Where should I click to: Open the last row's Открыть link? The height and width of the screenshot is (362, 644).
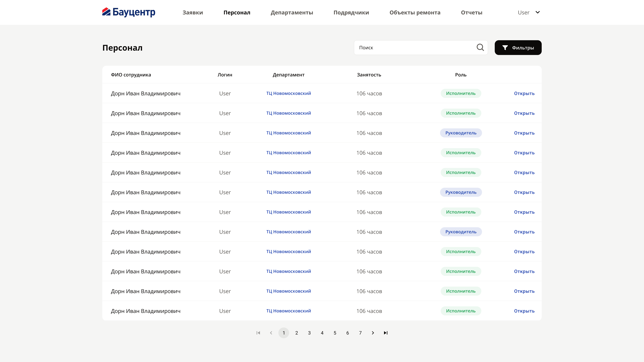[524, 311]
